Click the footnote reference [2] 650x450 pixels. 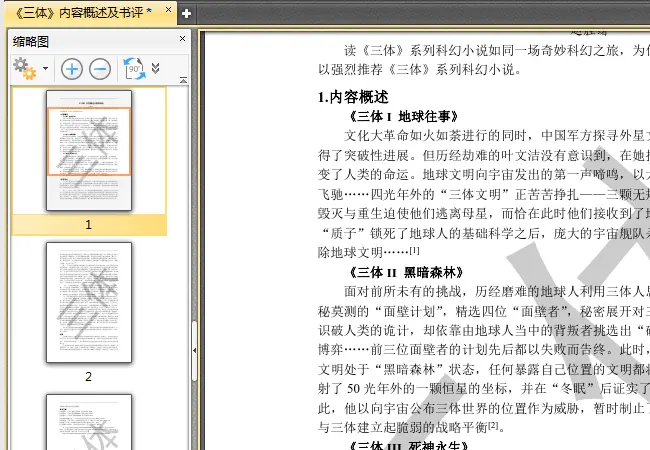[492, 425]
